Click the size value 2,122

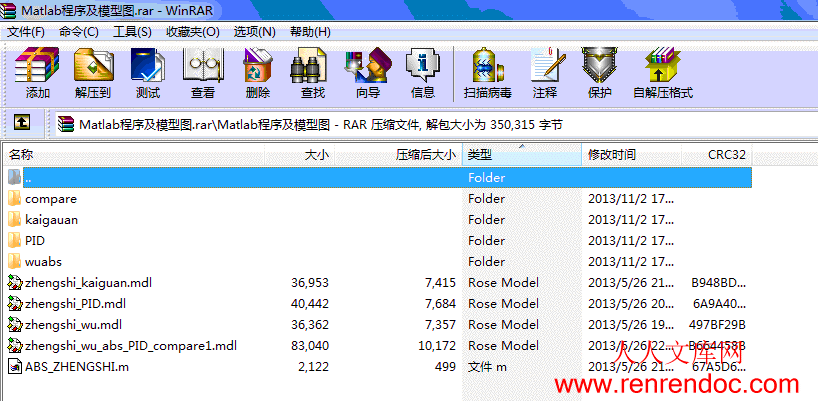(x=314, y=367)
